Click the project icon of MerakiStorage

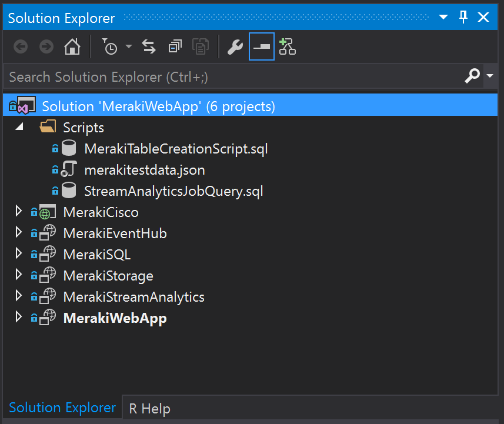point(48,275)
